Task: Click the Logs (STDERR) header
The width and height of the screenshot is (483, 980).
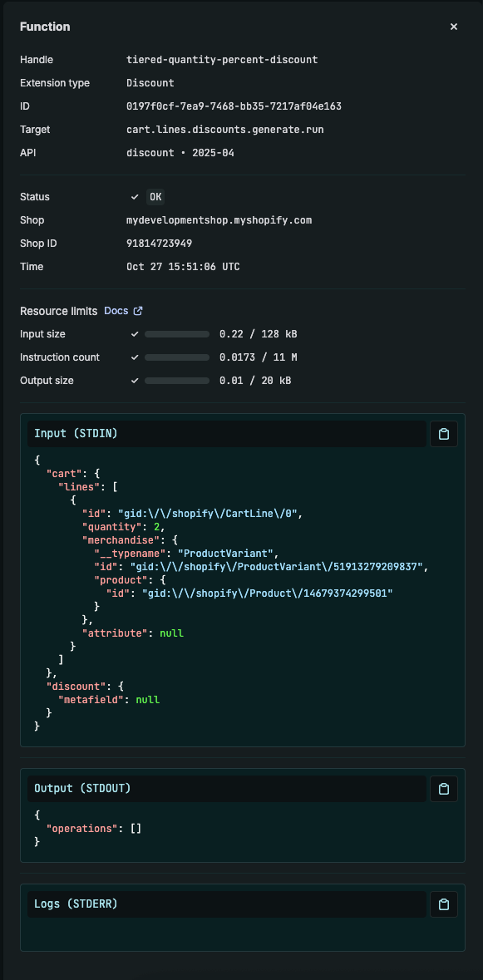Action: click(227, 904)
